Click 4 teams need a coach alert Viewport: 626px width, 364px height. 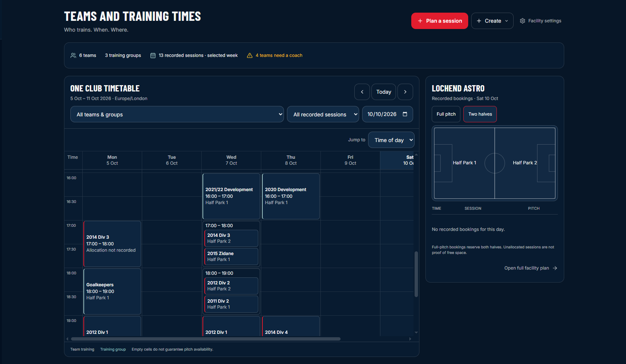(x=275, y=55)
